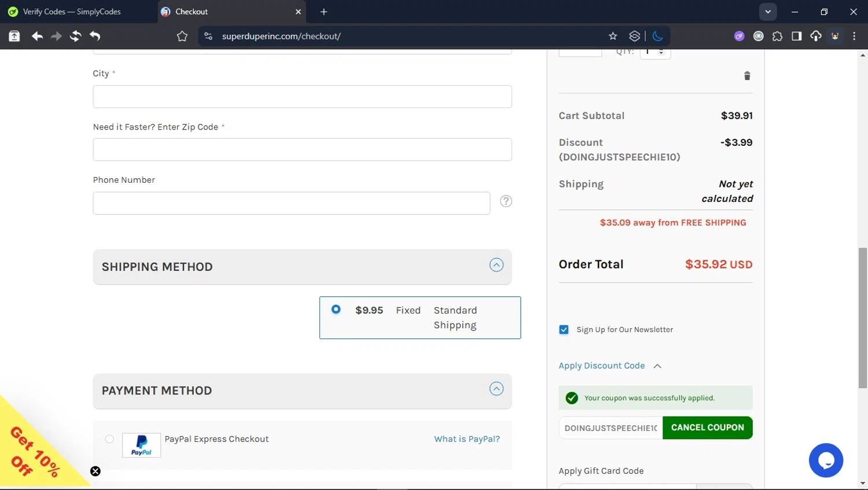Open the purple extension icon
Screen dimensions: 868x490
pyautogui.click(x=739, y=36)
